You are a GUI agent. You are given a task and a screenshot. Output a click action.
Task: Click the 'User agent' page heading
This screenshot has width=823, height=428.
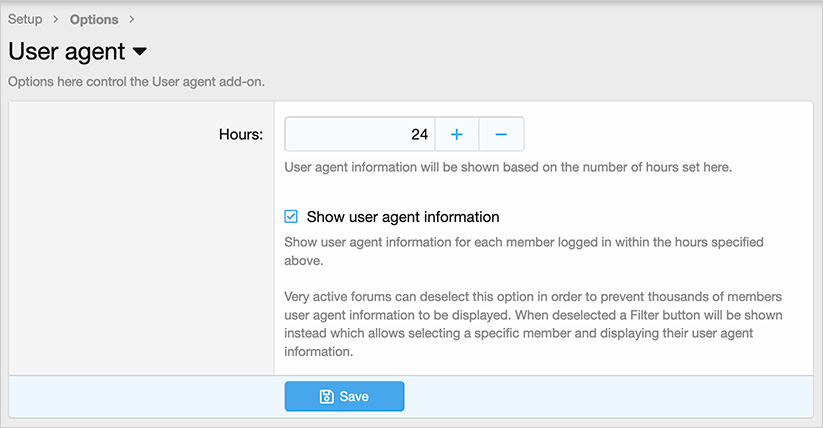click(x=66, y=51)
